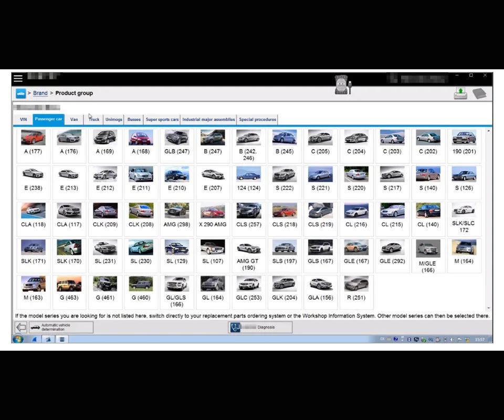Select the Super sports cars tab
The width and height of the screenshot is (504, 420).
click(162, 119)
